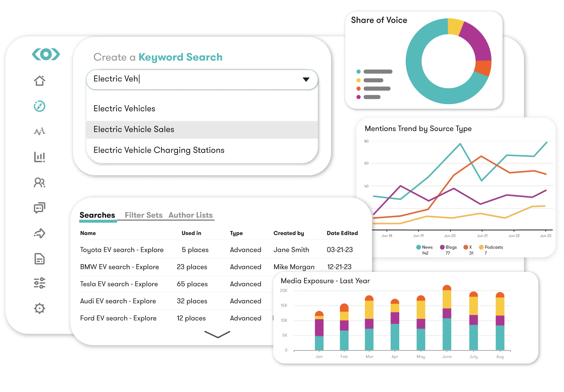Click the share arrow icon
564x392 pixels.
pyautogui.click(x=39, y=233)
